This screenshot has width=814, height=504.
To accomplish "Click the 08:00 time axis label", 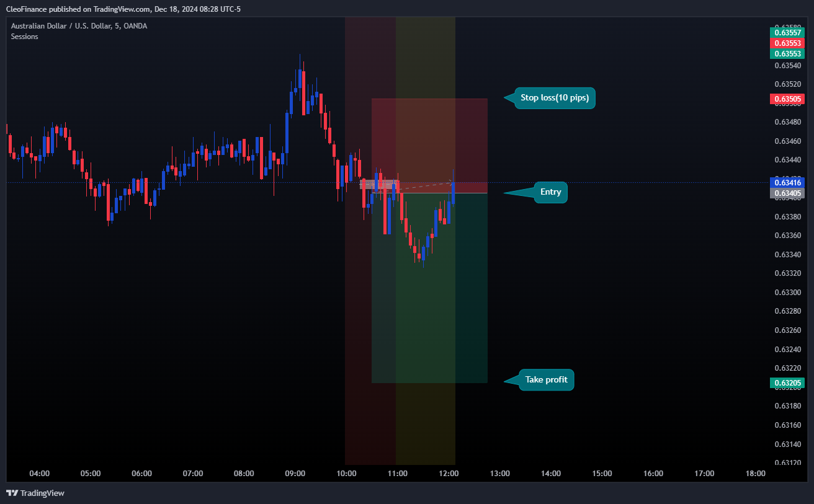I will (x=244, y=474).
